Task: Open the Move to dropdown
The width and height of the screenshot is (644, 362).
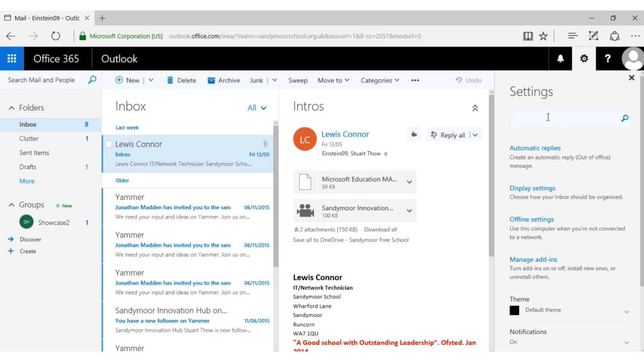Action: click(x=333, y=80)
